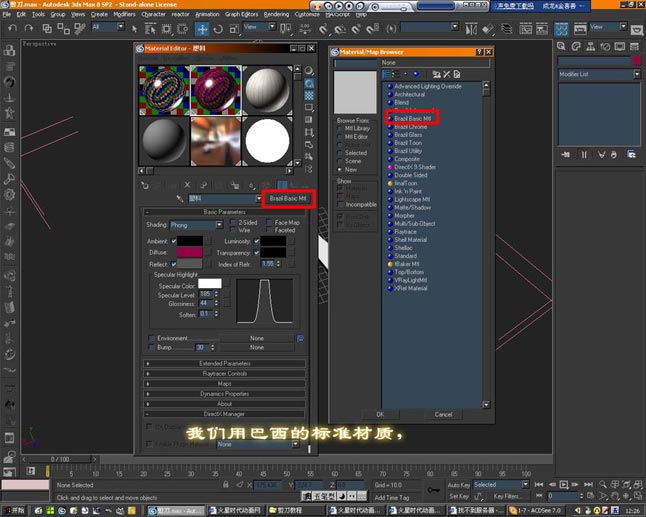Open the Tools menu
The image size is (646, 517).
tap(38, 14)
